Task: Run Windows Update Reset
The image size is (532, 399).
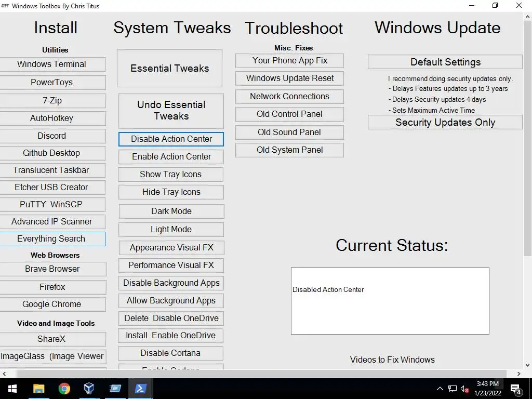Action: tap(289, 78)
